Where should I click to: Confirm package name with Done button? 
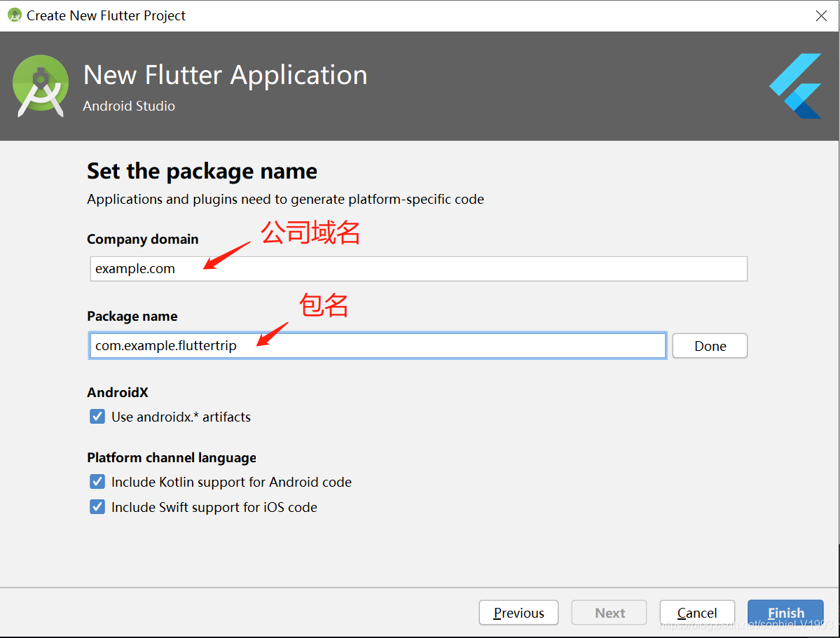[x=710, y=345]
